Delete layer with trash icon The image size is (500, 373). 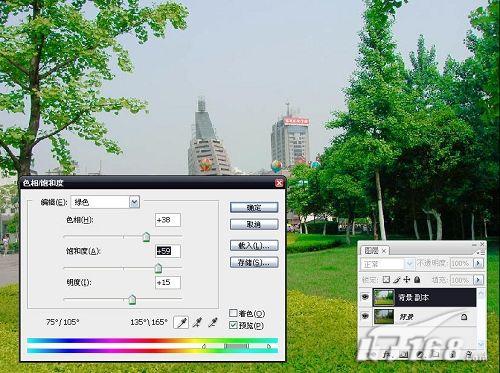(468, 355)
